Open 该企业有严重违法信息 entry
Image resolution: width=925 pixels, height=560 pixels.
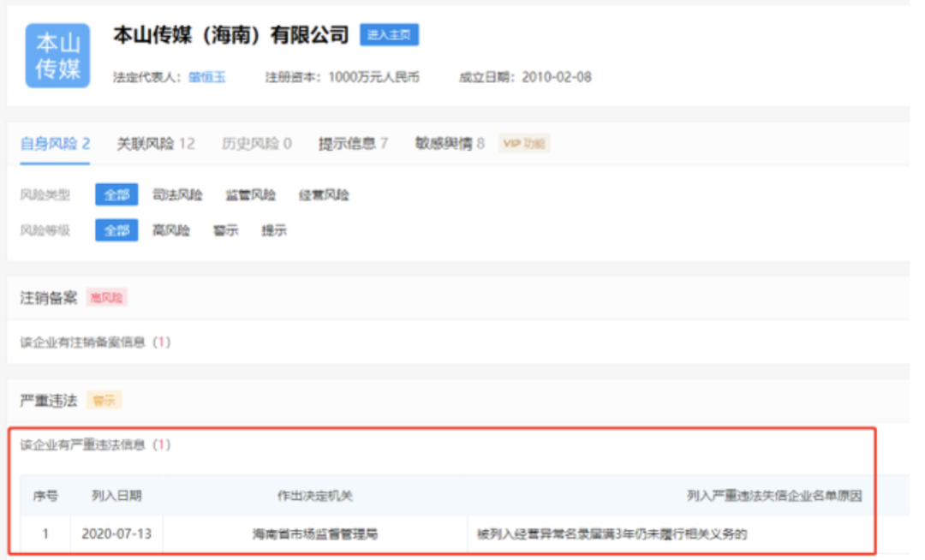95,445
